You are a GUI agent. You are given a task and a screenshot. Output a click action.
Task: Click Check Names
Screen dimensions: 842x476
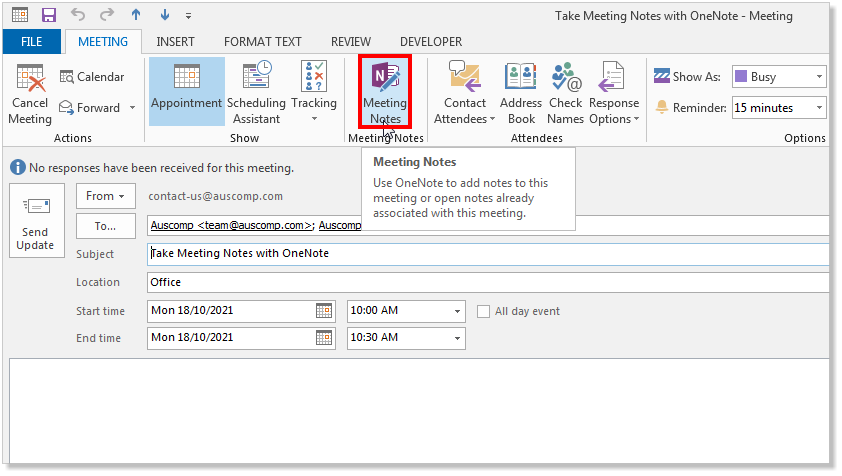[565, 93]
